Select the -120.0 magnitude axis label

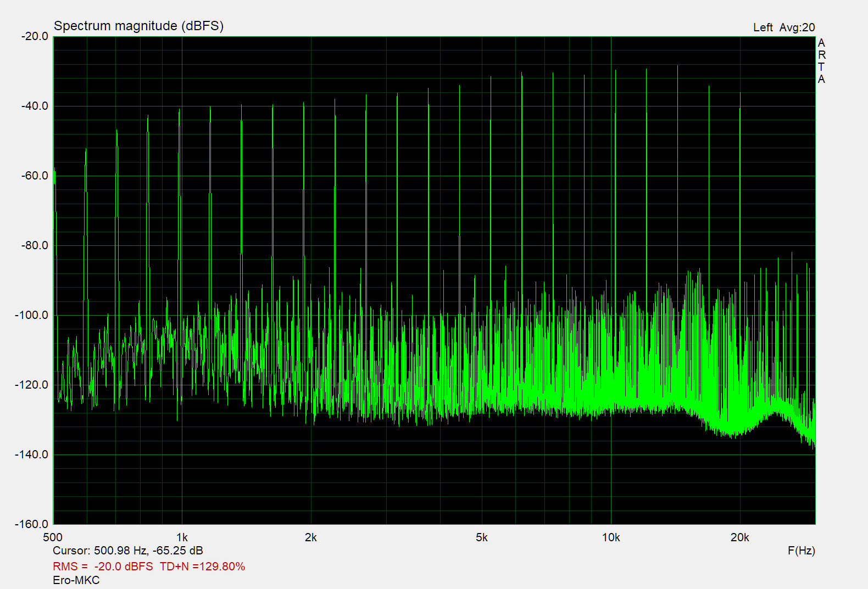tap(32, 385)
